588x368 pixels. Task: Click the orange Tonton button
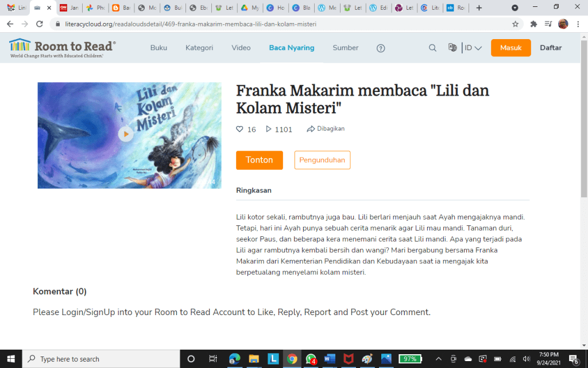pos(259,160)
